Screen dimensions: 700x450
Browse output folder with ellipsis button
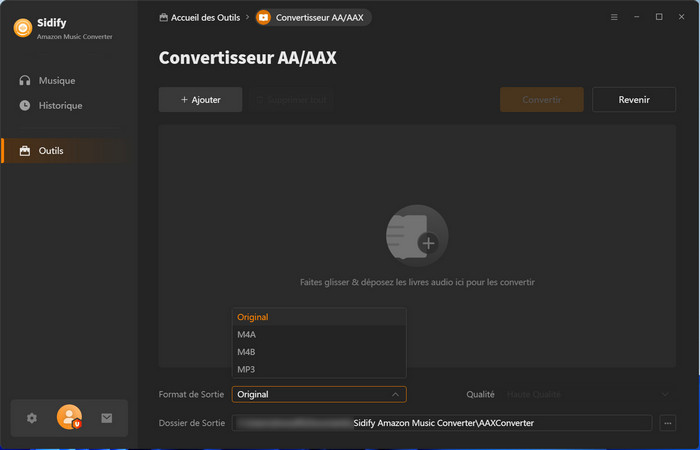click(x=668, y=423)
